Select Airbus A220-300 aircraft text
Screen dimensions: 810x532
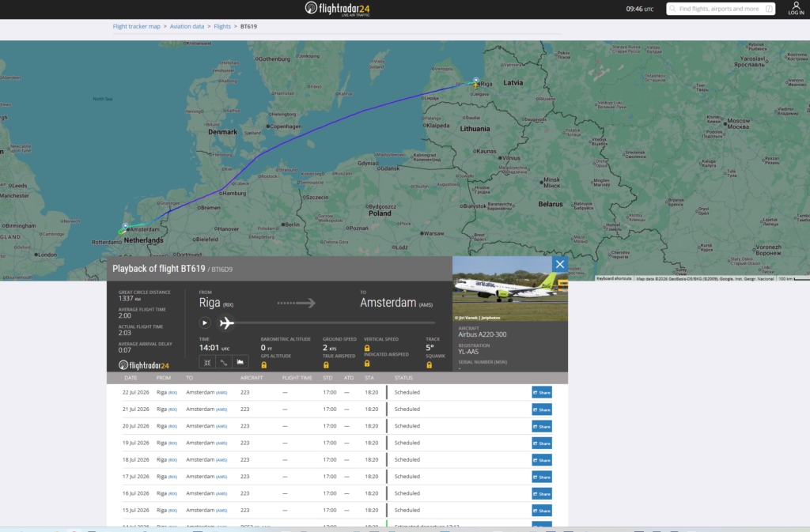tap(483, 334)
